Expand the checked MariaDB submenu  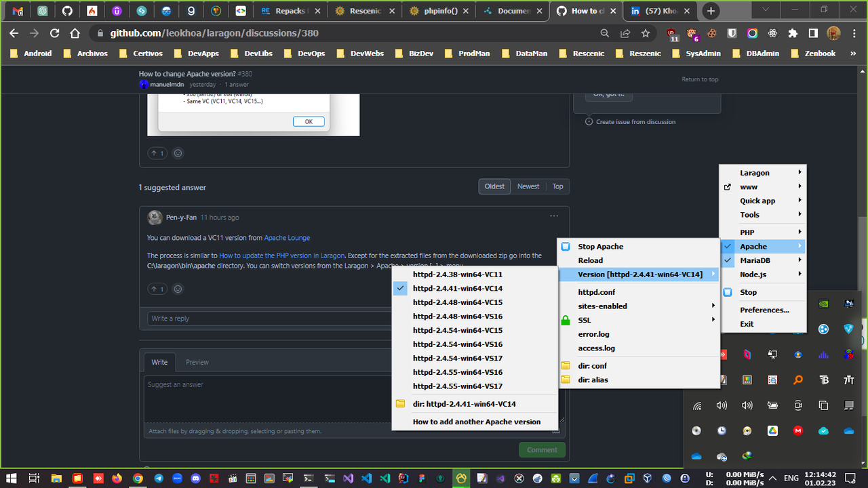763,260
